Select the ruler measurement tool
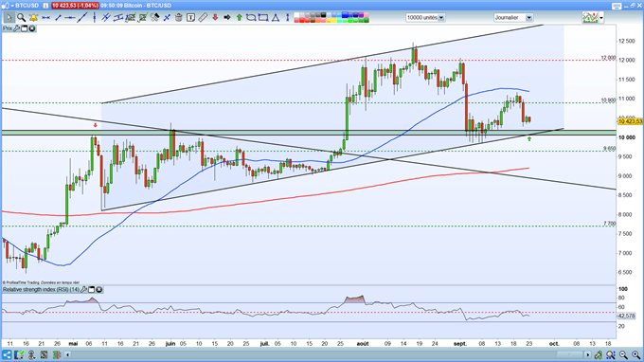This screenshot has width=644, height=362. click(203, 18)
